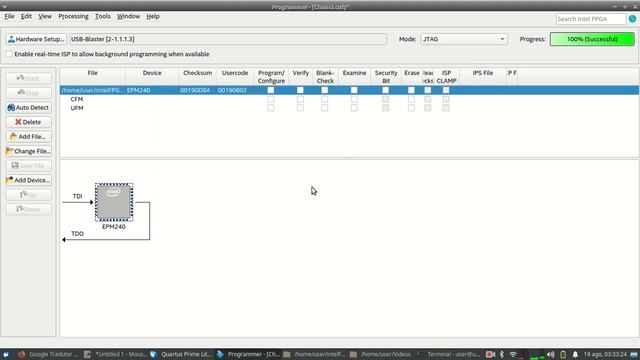This screenshot has height=360, width=640.
Task: Click the Hardware Setup button
Action: [36, 39]
